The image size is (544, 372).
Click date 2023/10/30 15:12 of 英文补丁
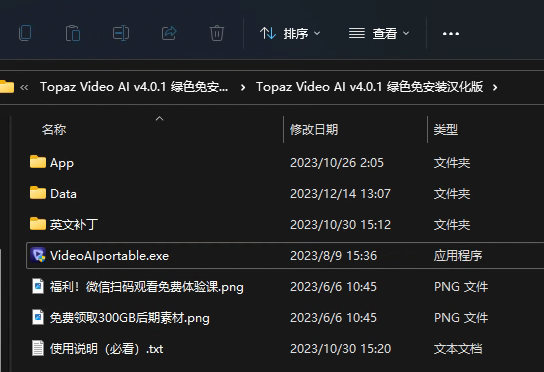coord(340,225)
